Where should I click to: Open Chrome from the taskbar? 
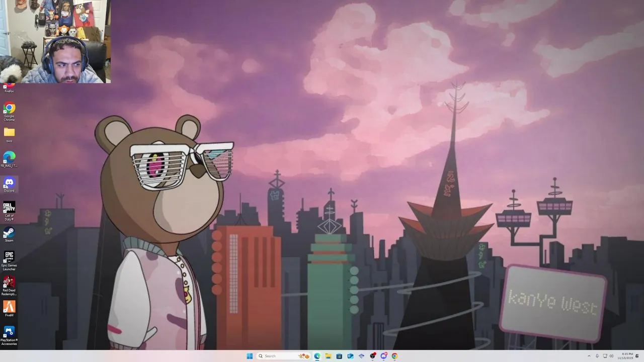(394, 356)
